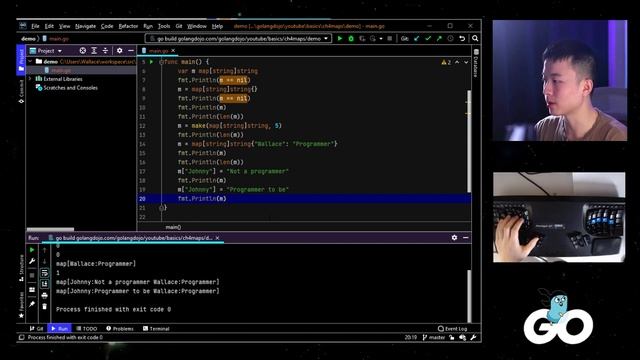Screen dimensions: 640x360
Task: Open the Tools menu
Action: (164, 26)
